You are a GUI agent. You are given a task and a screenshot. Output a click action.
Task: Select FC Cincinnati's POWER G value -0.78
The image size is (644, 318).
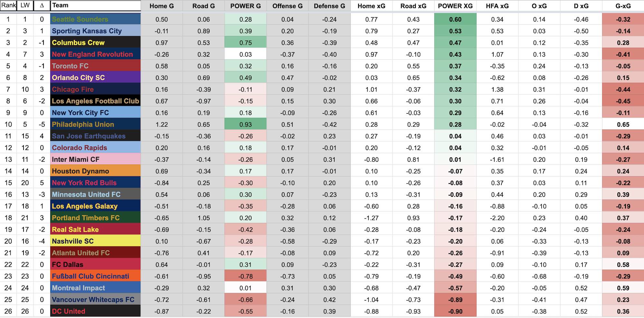coord(245,276)
